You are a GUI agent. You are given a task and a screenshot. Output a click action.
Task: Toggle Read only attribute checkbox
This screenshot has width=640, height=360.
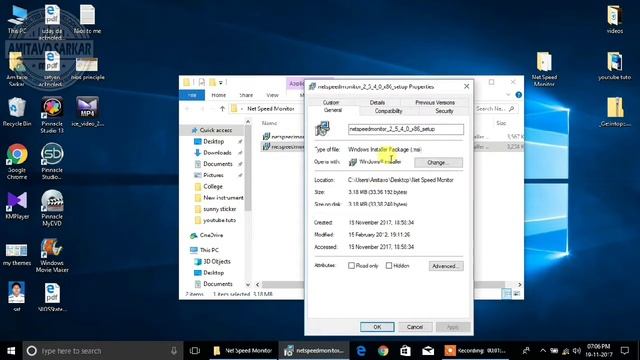click(x=351, y=266)
